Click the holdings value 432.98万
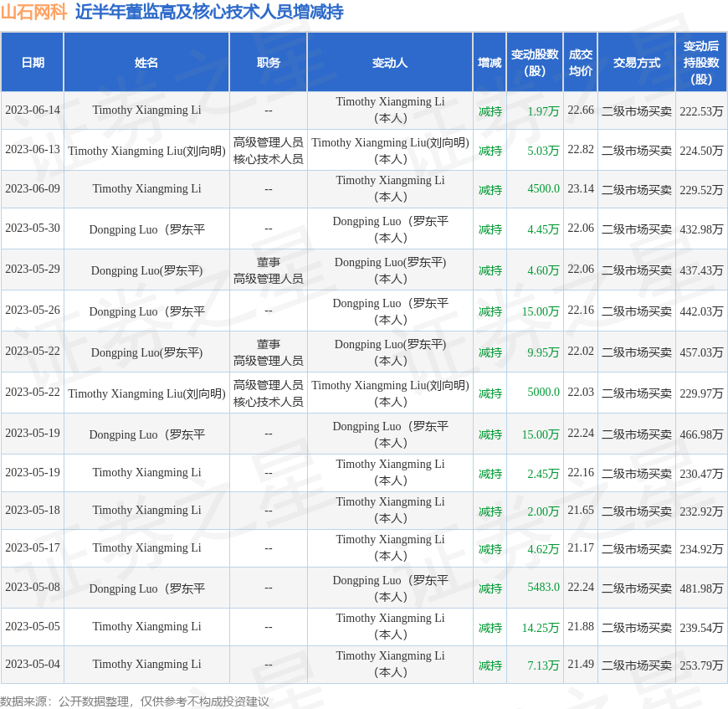Screen dimensions: 728x709 click(701, 230)
